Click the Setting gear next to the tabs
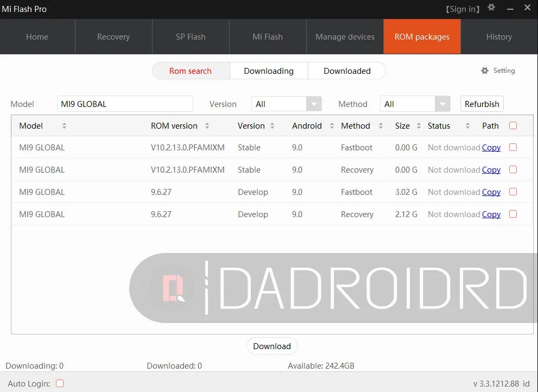 pos(484,70)
